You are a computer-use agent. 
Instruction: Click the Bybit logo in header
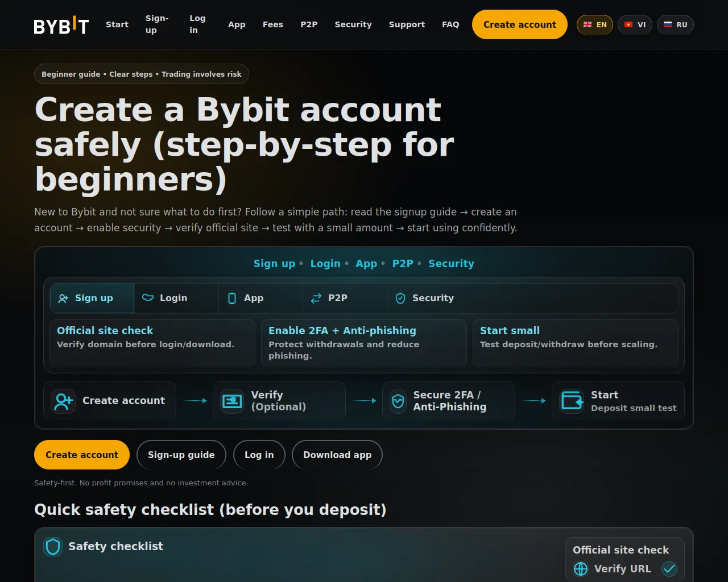click(61, 25)
